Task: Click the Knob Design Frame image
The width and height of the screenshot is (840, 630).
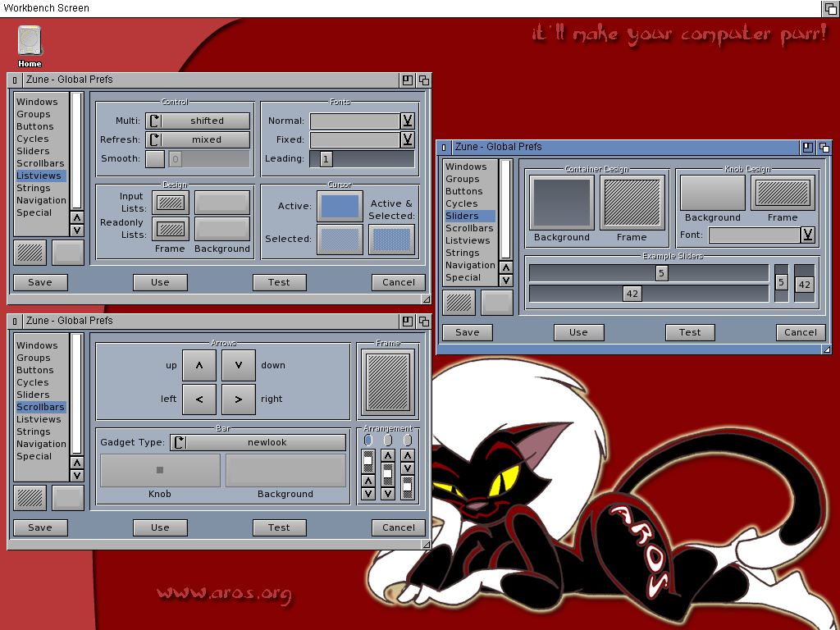Action: tap(783, 193)
